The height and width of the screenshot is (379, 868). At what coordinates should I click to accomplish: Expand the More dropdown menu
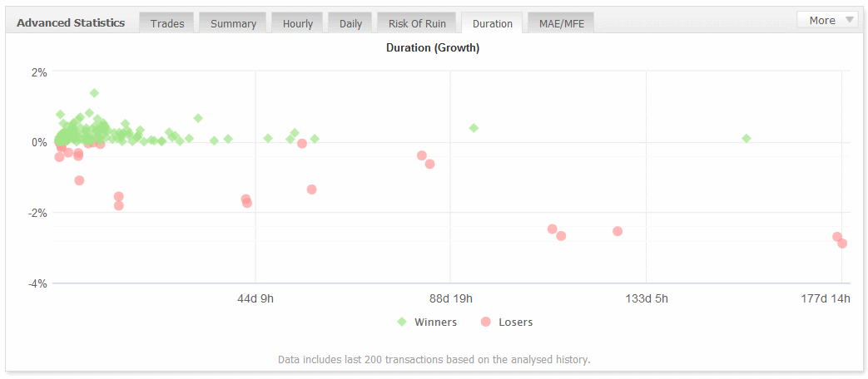coord(827,20)
